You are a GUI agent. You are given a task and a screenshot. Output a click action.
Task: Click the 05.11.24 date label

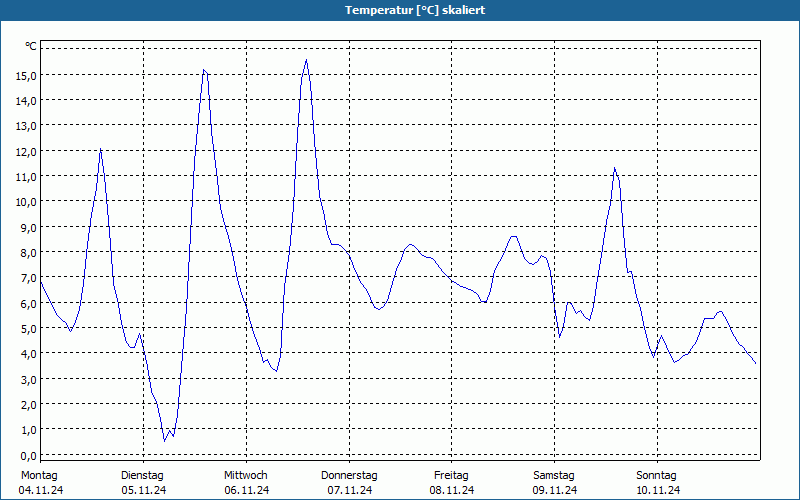[x=144, y=490]
